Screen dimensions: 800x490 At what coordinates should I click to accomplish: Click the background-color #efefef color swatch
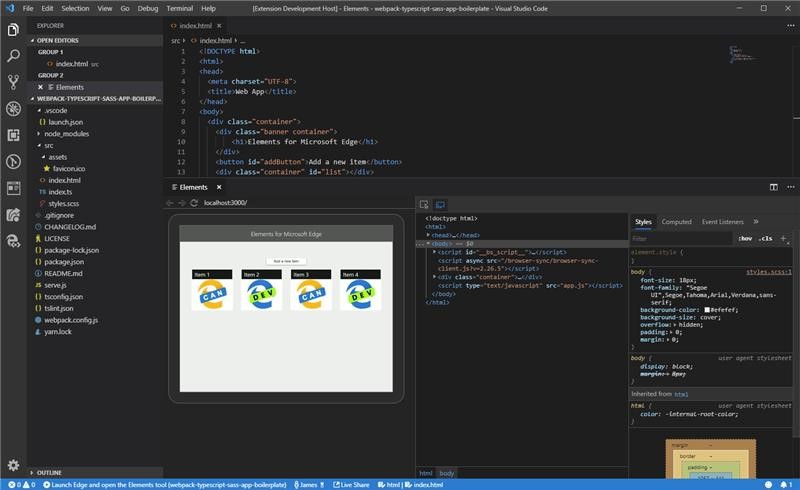tap(707, 310)
